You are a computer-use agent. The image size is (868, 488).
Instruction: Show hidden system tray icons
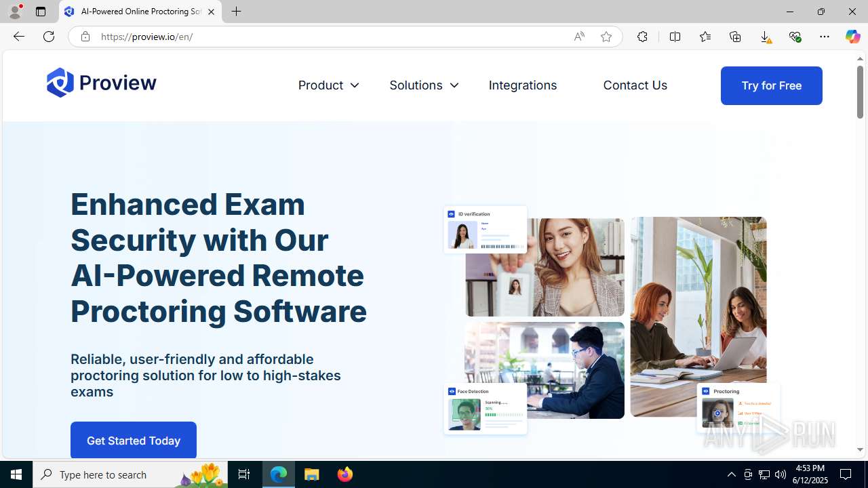tap(731, 474)
